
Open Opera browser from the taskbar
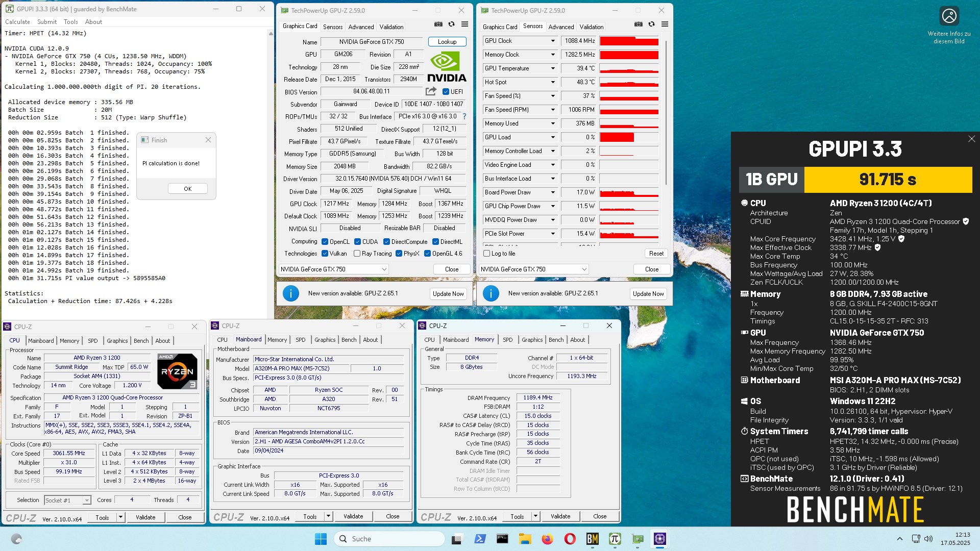click(x=570, y=539)
